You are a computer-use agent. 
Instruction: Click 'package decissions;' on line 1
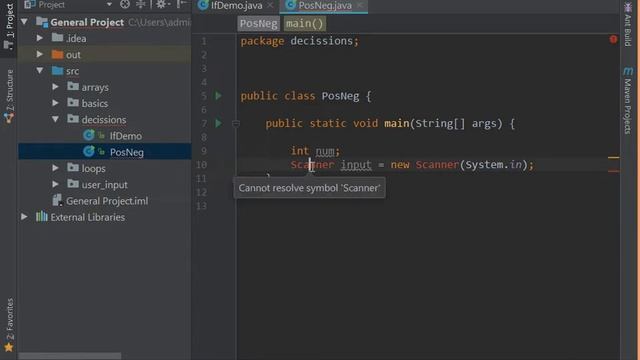[300, 41]
